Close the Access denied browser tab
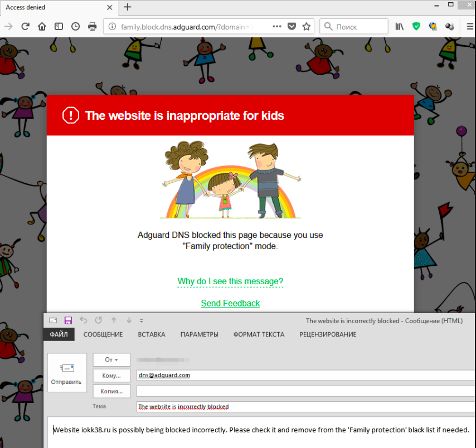Screen dimensions: 476x448 110,7
